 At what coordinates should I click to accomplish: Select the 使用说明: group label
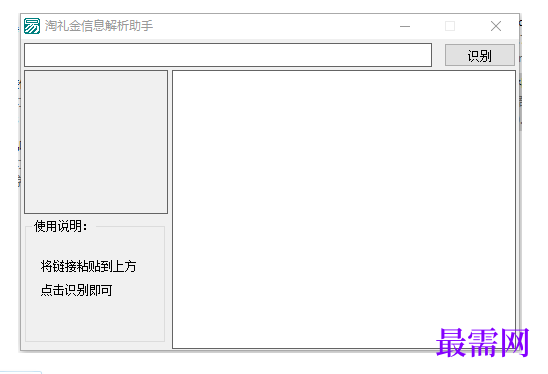coord(60,226)
